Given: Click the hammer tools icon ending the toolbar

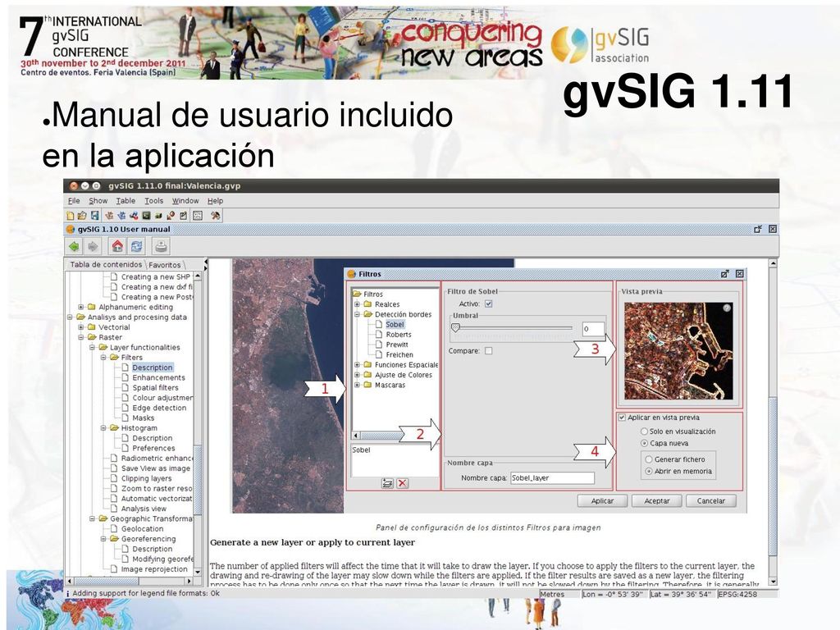Looking at the screenshot, I should (216, 216).
